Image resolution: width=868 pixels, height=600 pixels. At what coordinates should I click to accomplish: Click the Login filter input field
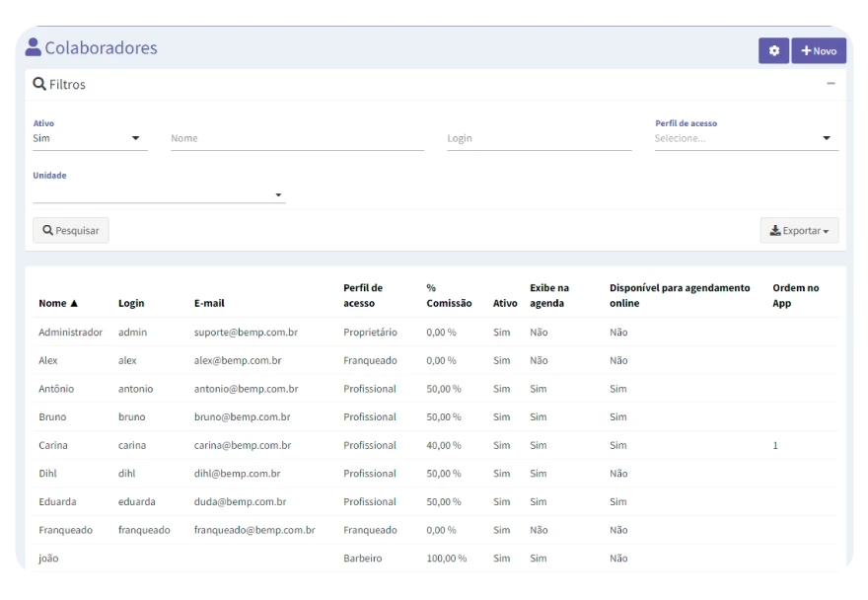(x=539, y=138)
